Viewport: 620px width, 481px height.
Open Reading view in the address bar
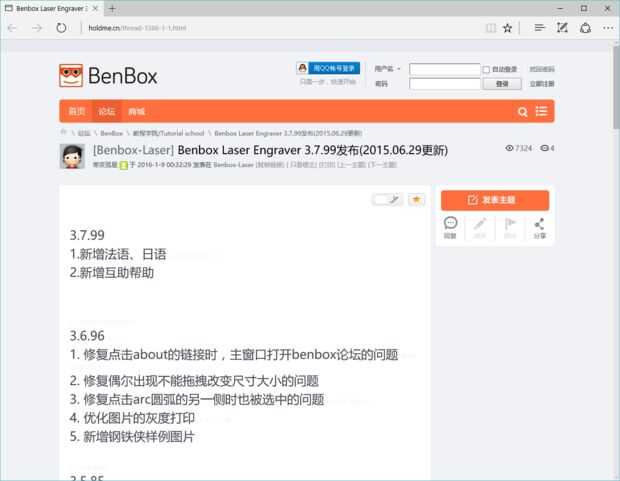(491, 28)
